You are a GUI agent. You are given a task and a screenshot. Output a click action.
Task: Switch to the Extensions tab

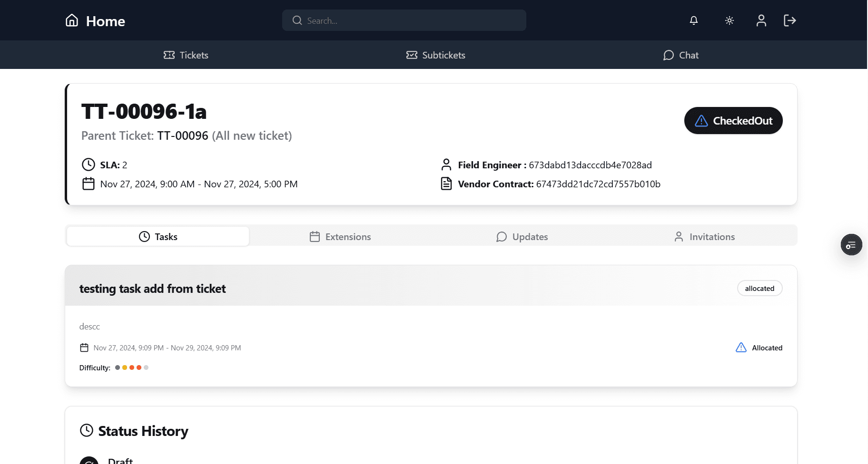(x=339, y=236)
